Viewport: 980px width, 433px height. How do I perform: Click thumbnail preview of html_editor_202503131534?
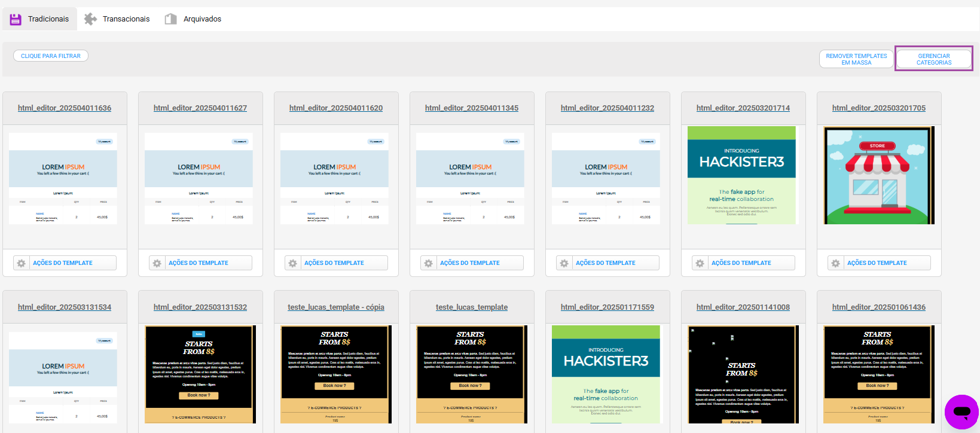[x=63, y=378]
